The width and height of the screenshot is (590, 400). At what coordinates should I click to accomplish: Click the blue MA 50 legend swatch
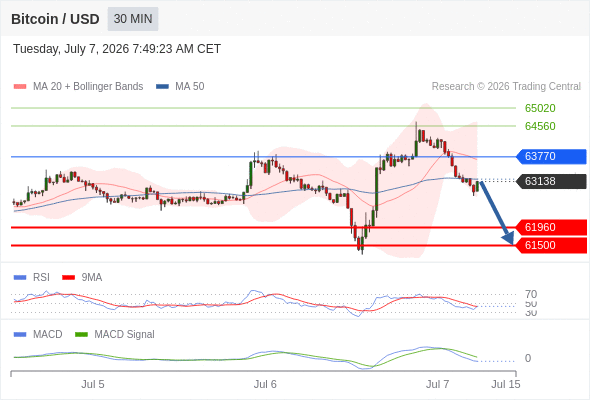point(162,87)
